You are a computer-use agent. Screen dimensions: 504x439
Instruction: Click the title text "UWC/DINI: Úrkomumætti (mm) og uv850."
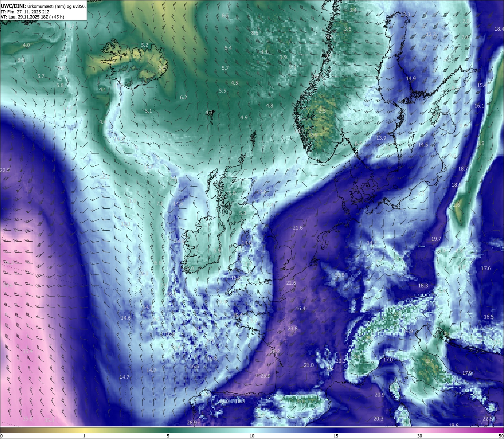click(43, 6)
